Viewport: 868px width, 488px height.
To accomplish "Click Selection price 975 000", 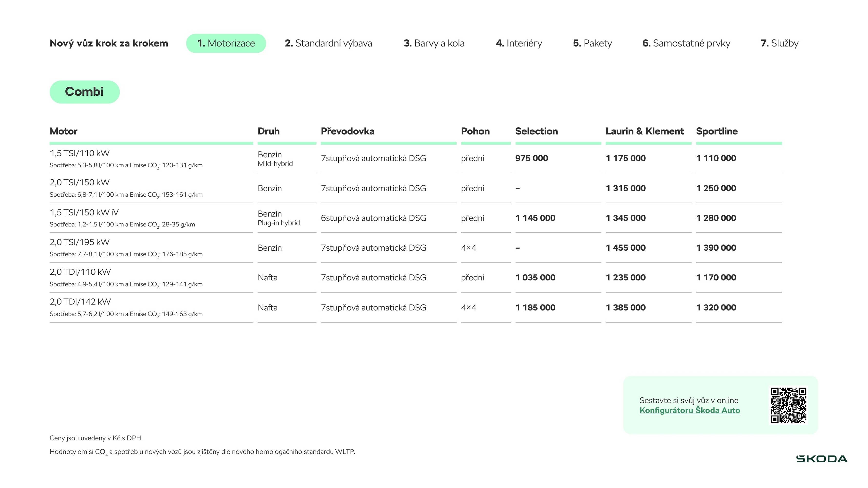I will [531, 158].
